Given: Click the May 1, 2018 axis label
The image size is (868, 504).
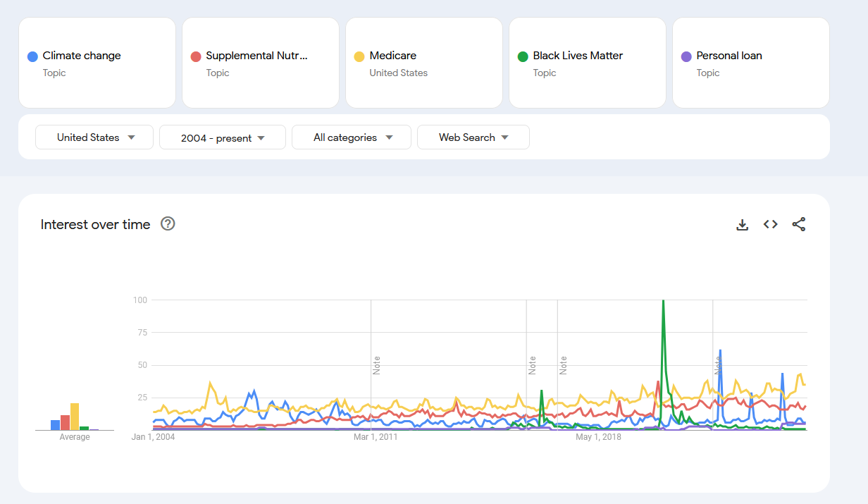Looking at the screenshot, I should coord(598,437).
